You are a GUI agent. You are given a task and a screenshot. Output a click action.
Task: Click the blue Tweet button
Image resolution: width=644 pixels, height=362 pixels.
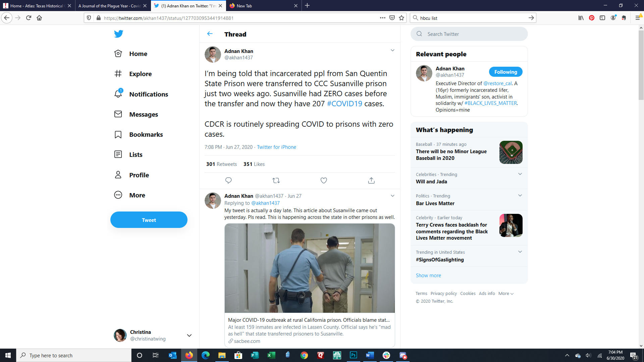click(x=149, y=220)
